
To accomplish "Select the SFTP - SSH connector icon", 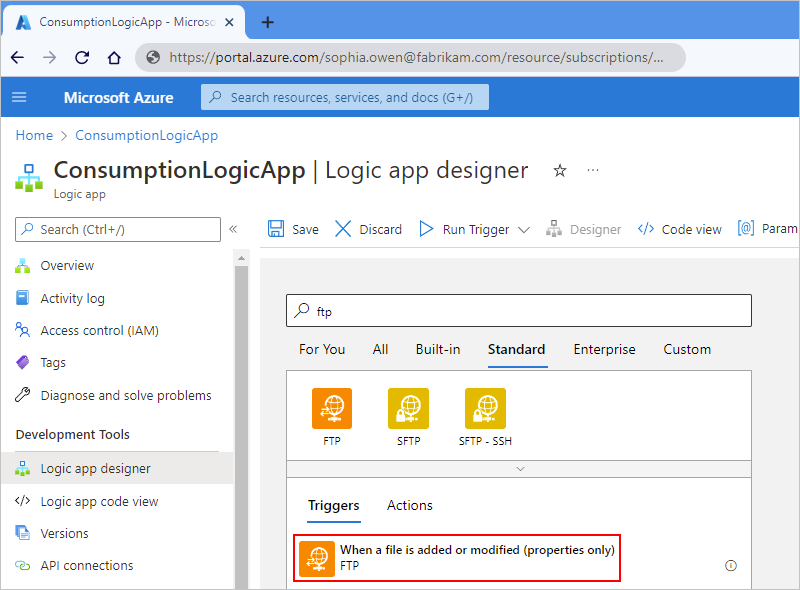I will pyautogui.click(x=485, y=408).
